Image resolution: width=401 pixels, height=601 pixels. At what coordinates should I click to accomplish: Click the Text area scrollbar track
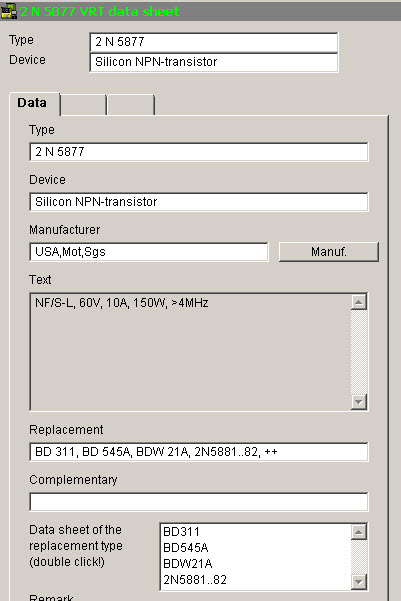click(359, 352)
